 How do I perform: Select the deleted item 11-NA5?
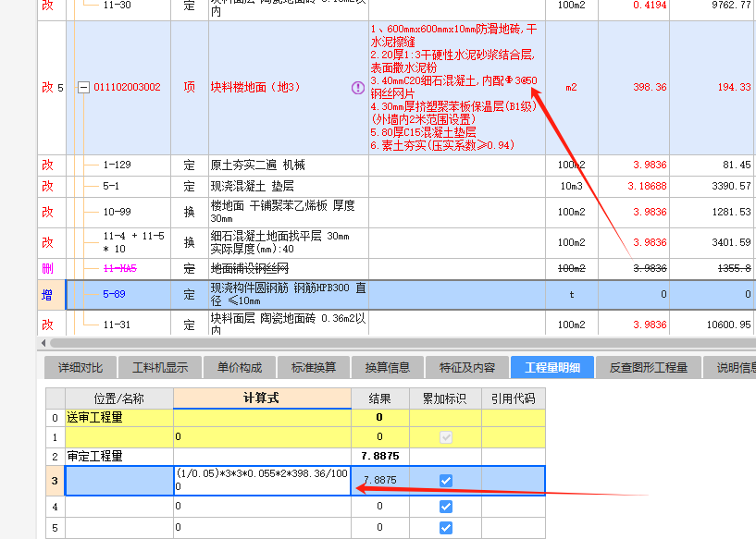120,268
